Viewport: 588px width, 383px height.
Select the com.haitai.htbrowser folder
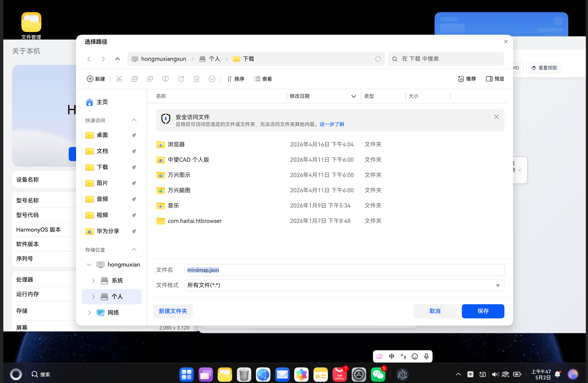point(189,221)
